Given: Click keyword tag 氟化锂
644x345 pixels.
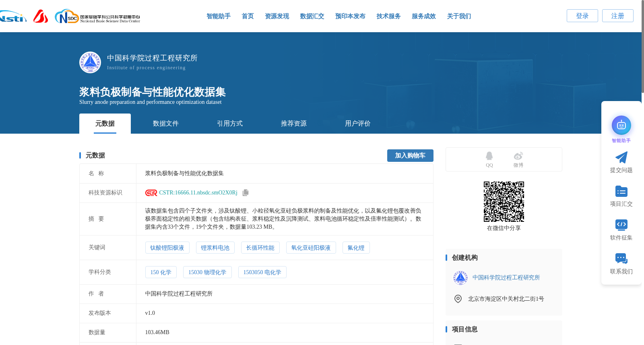Looking at the screenshot, I should pos(356,248).
